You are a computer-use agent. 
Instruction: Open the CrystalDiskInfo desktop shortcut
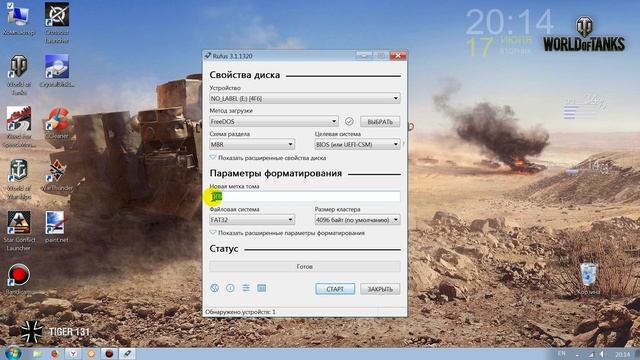(57, 71)
